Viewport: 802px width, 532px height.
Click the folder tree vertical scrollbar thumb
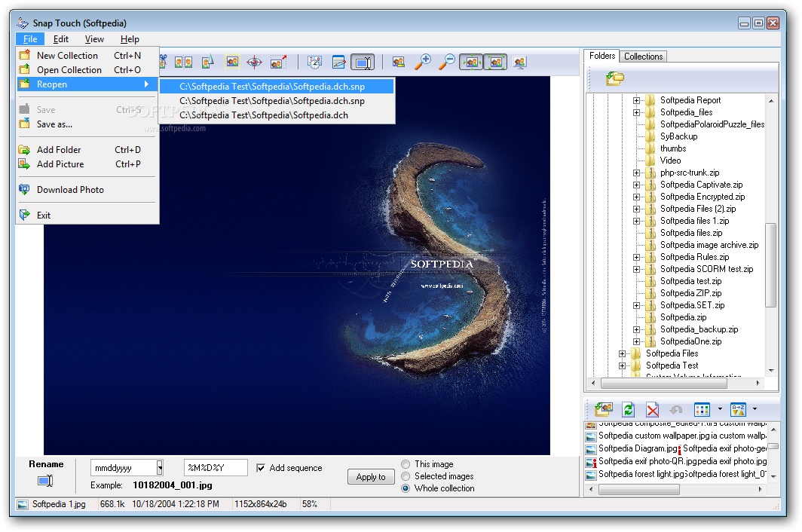pos(771,265)
